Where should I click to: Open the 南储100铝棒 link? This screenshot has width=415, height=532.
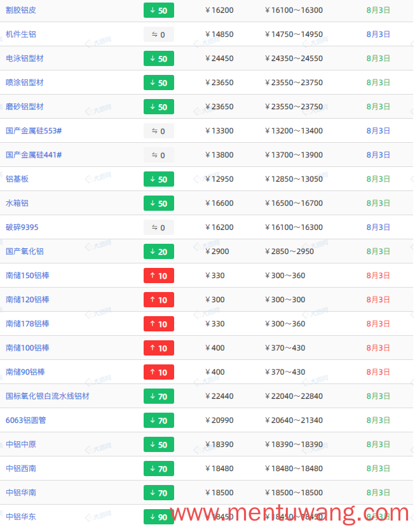coord(27,348)
